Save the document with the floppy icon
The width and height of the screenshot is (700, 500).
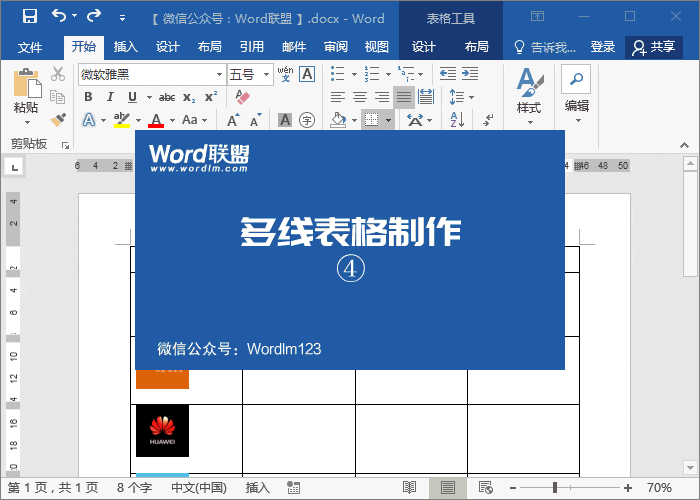pyautogui.click(x=30, y=17)
